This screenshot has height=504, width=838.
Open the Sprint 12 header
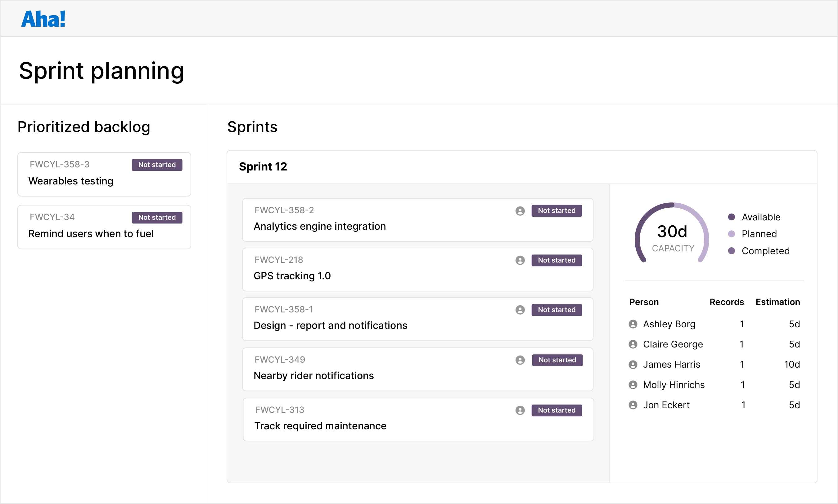(x=263, y=167)
